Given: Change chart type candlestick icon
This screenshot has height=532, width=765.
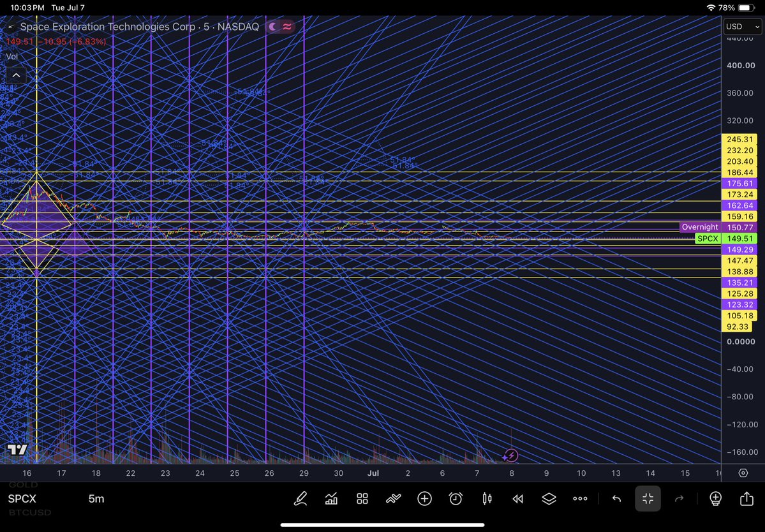Looking at the screenshot, I should [x=486, y=498].
